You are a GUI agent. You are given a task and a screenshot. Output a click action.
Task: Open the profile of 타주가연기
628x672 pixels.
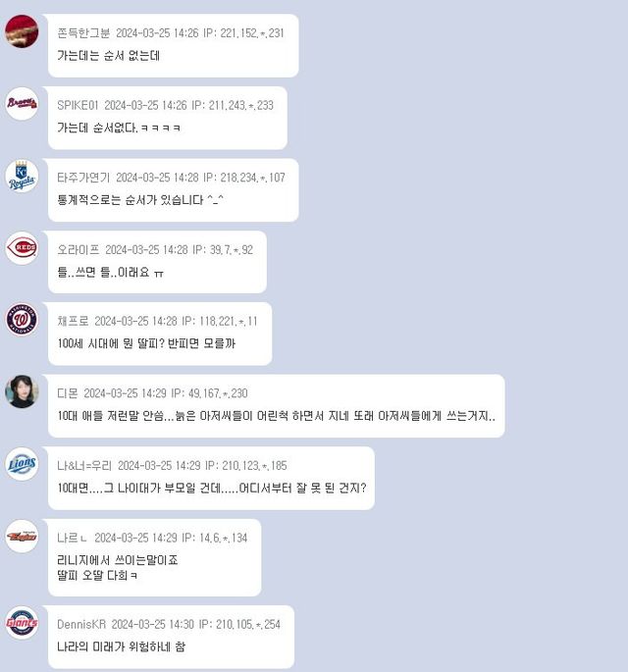click(83, 178)
